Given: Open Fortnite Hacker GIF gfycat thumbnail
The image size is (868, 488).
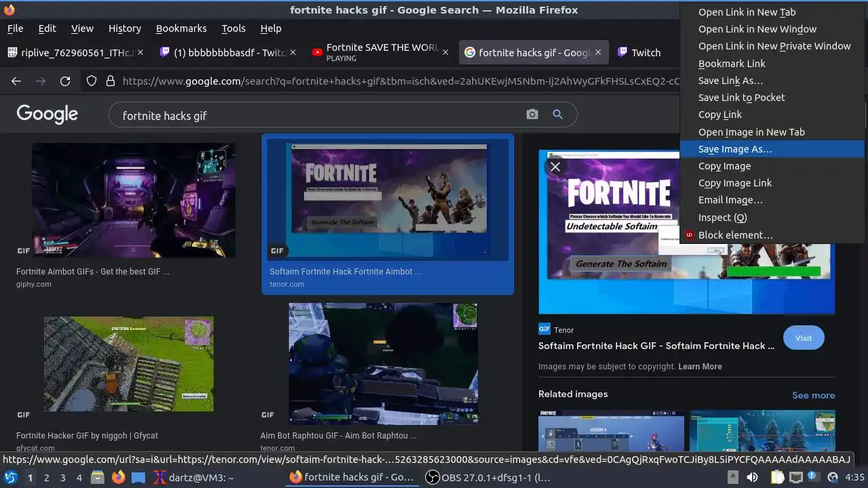Looking at the screenshot, I should (129, 364).
